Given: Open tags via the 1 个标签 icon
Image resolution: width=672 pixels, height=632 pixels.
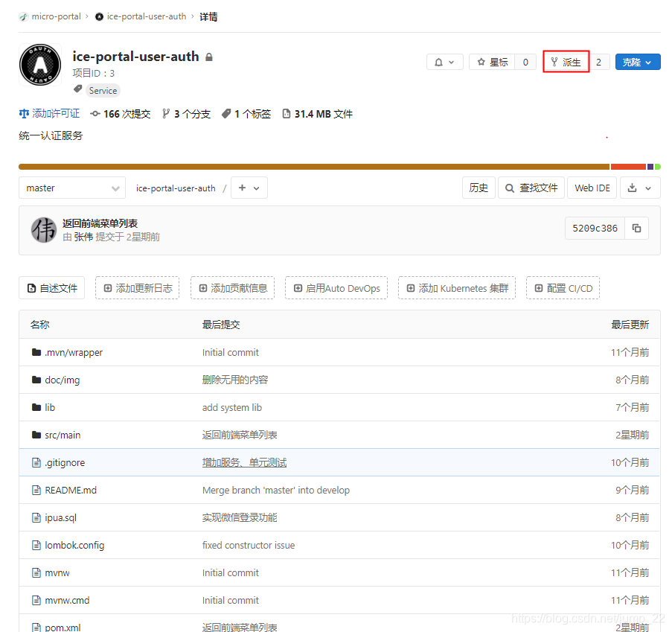Looking at the screenshot, I should tap(246, 115).
